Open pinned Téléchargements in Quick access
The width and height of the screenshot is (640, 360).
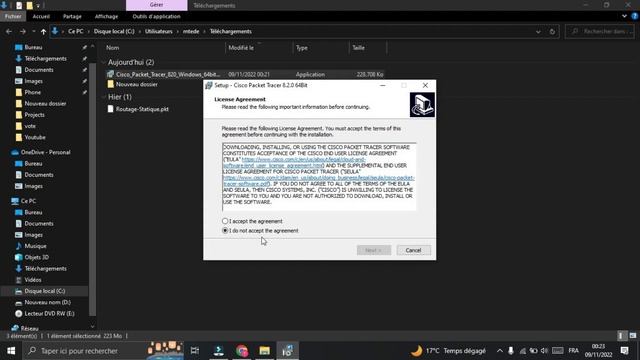45,59
